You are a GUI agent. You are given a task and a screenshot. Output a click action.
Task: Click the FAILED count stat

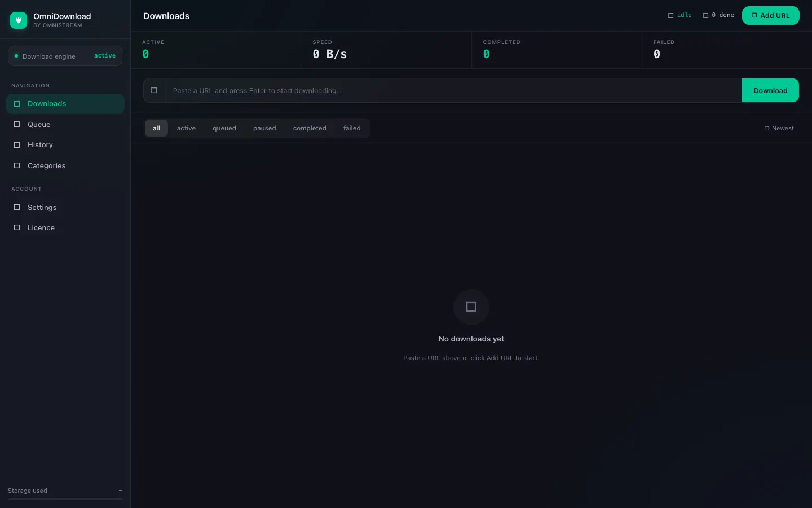point(657,54)
